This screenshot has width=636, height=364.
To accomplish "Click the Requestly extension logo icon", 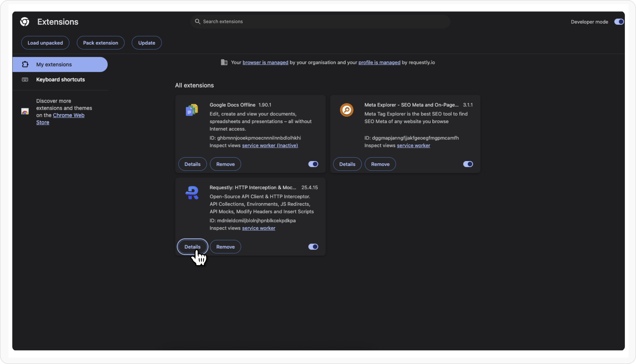I will (x=192, y=193).
